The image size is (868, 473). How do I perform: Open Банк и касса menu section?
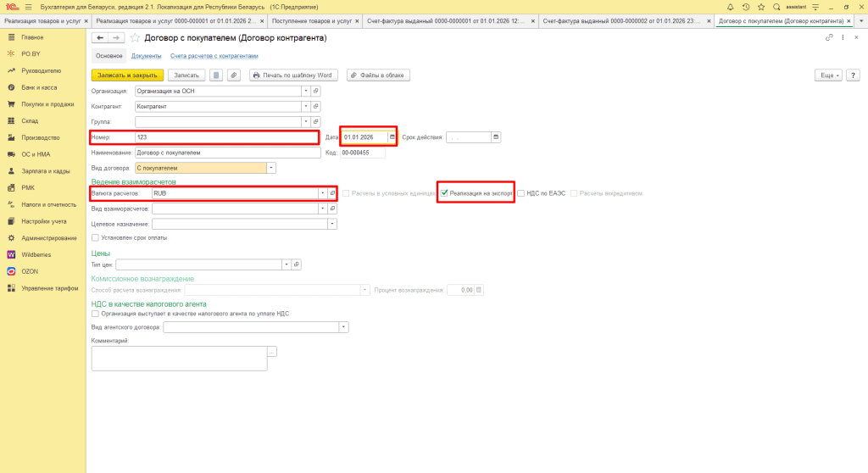tap(39, 87)
